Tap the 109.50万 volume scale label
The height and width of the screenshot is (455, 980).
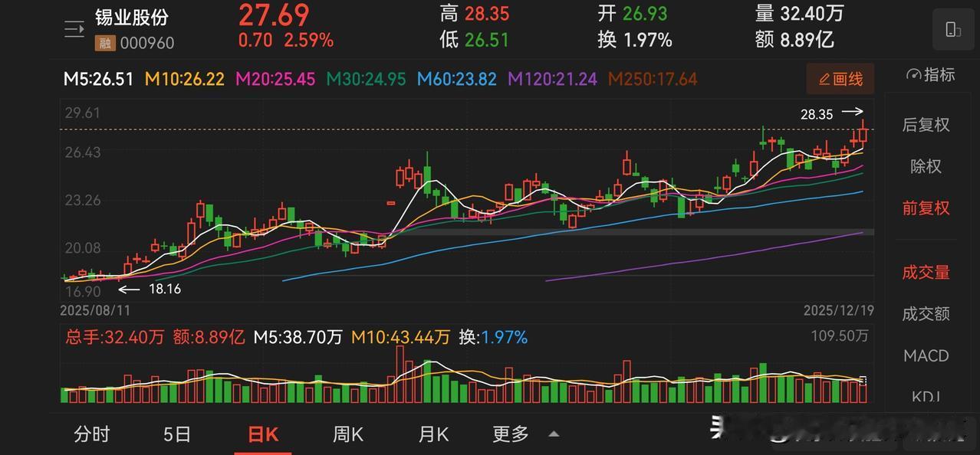(x=839, y=336)
